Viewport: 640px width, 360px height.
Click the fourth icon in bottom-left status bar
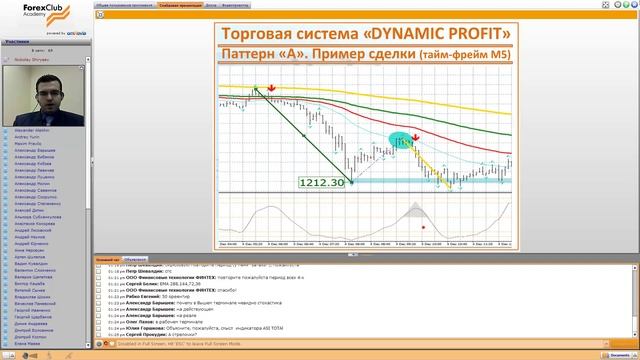pyautogui.click(x=69, y=356)
